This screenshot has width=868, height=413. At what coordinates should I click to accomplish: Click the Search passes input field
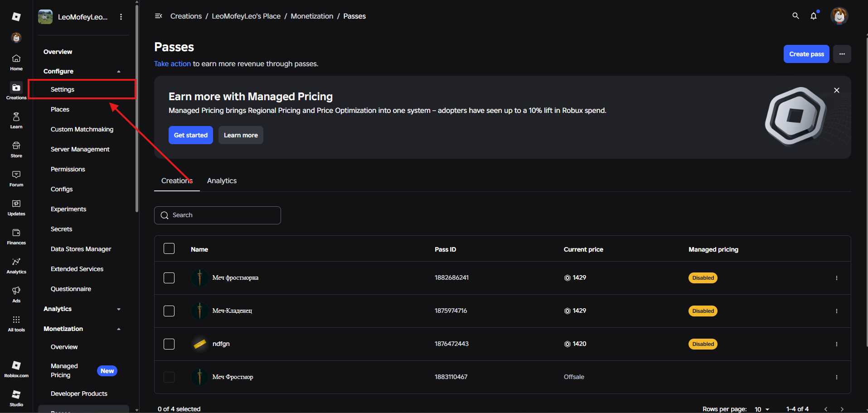tap(218, 215)
